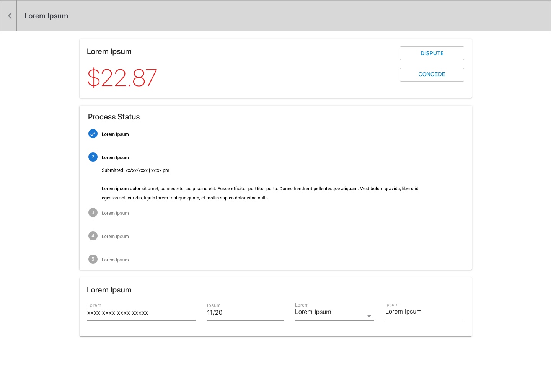The height and width of the screenshot is (392, 551).
Task: Click the Lorem Ipsum label beside step 5
Action: click(115, 260)
